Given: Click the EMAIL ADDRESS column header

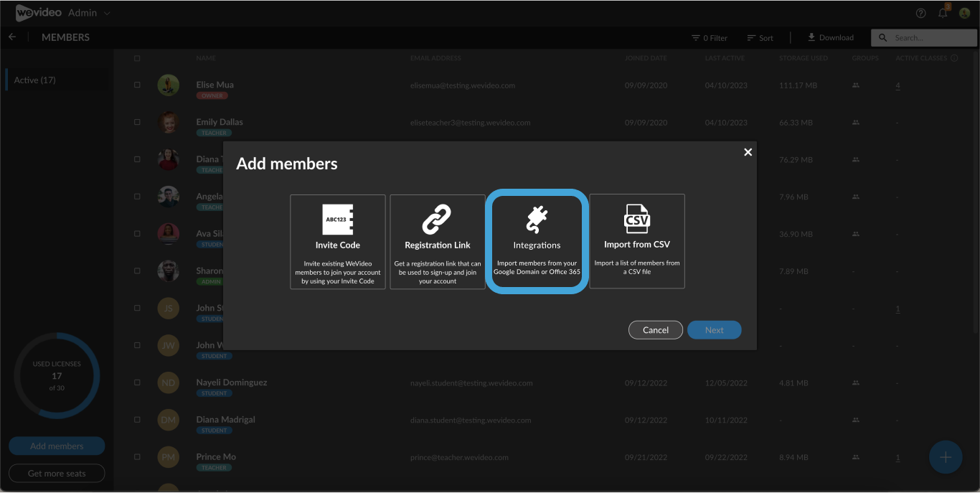Looking at the screenshot, I should [435, 58].
